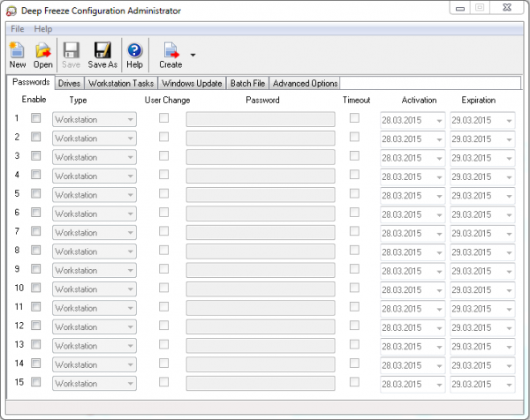Check the Enable box on row 10
Viewport: 530px width, 420px height.
click(36, 288)
